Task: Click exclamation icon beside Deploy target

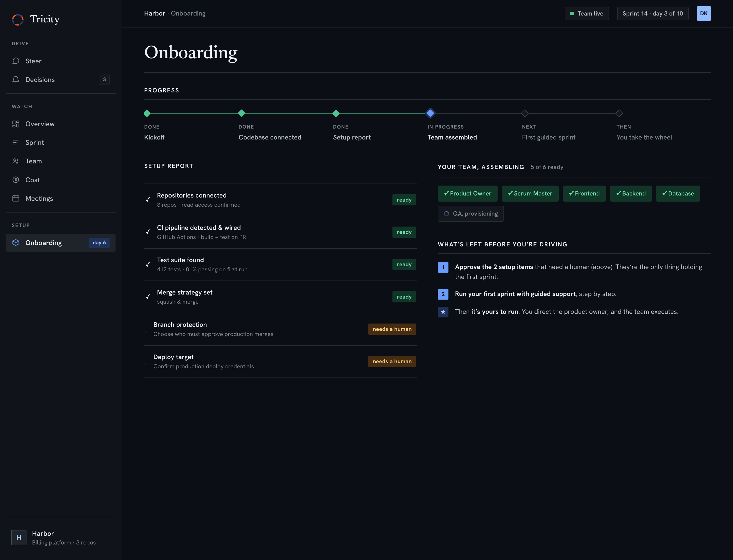Action: click(x=146, y=362)
